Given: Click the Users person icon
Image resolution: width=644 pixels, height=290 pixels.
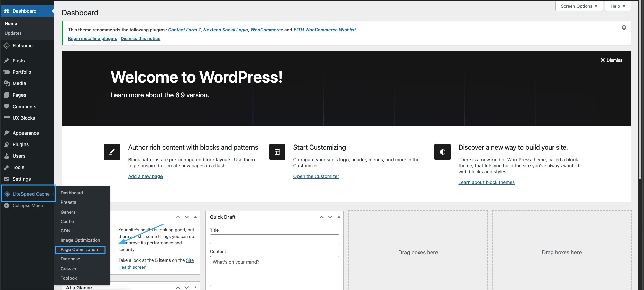Looking at the screenshot, I should 7,156.
